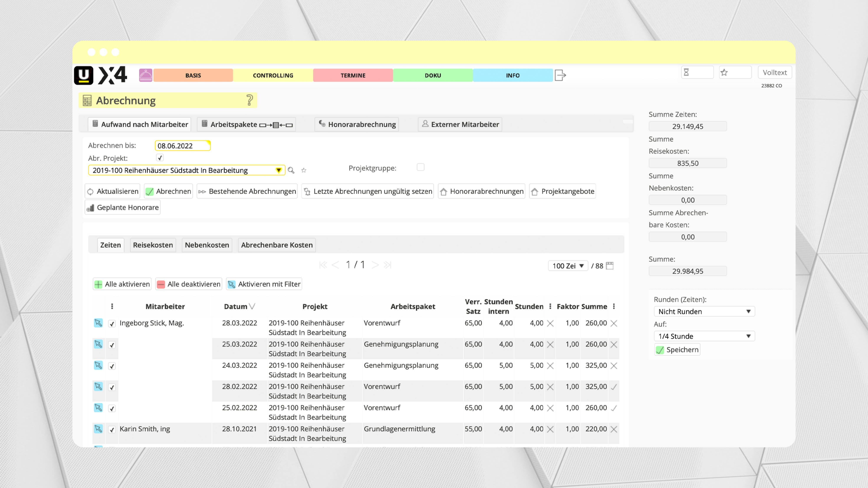Expand the Nicht Runden dropdown
Image resolution: width=868 pixels, height=488 pixels.
pyautogui.click(x=704, y=311)
